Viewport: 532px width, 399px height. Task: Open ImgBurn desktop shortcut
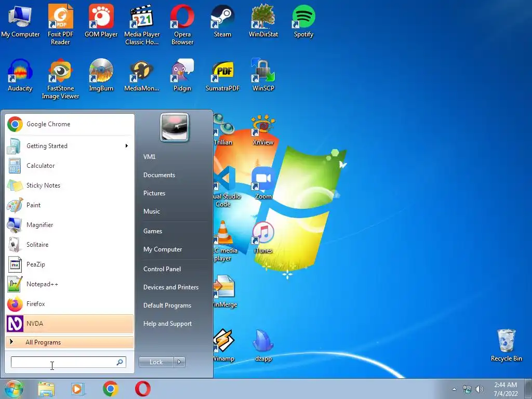tap(101, 75)
